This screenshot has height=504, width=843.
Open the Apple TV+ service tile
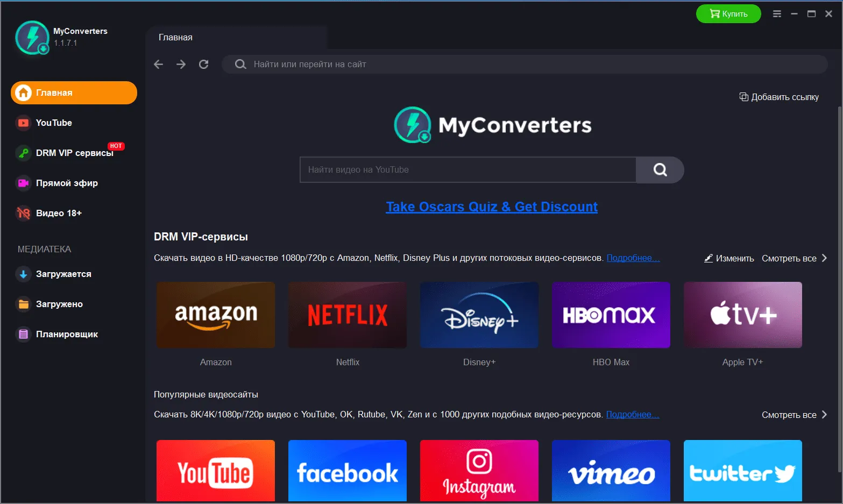point(743,315)
